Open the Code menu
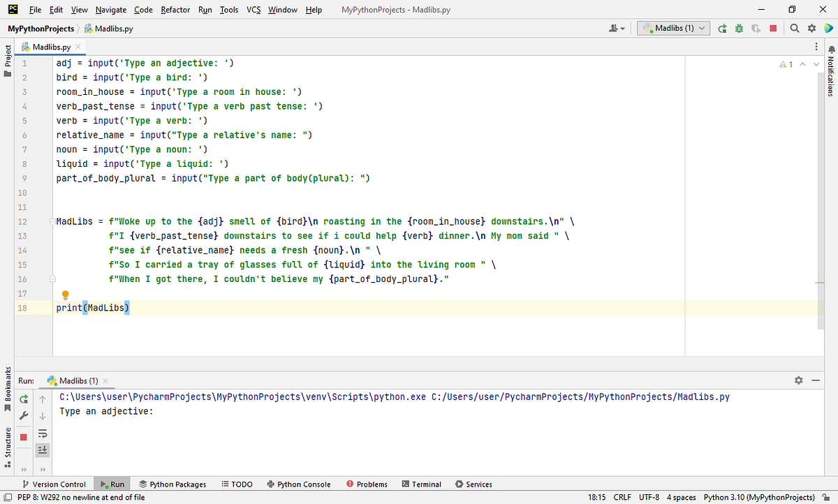 tap(143, 10)
